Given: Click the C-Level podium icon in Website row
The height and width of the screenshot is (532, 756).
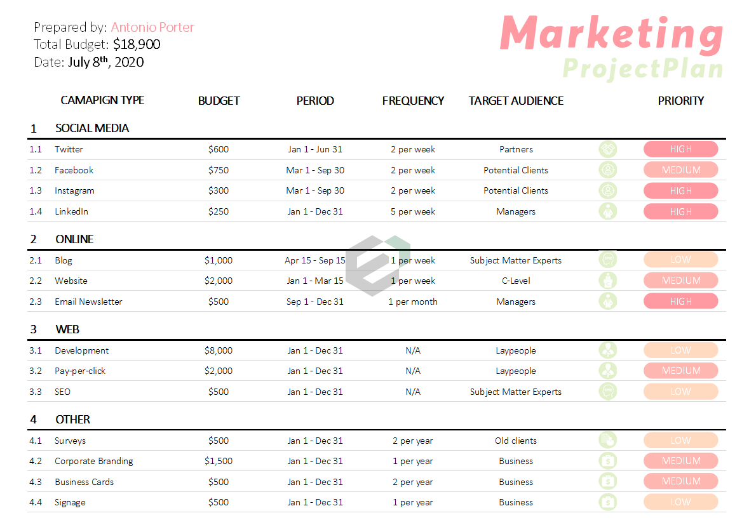Looking at the screenshot, I should point(608,281).
